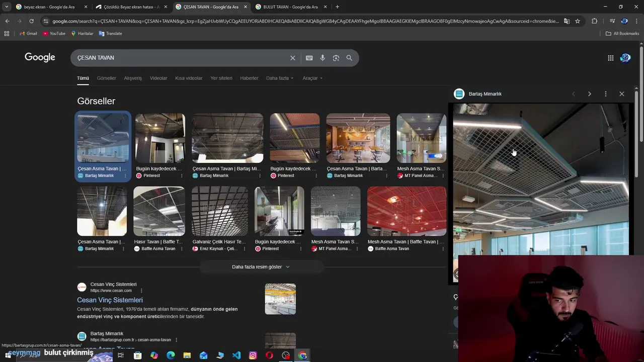Click the Google logo
The image size is (644, 362).
pos(40,57)
